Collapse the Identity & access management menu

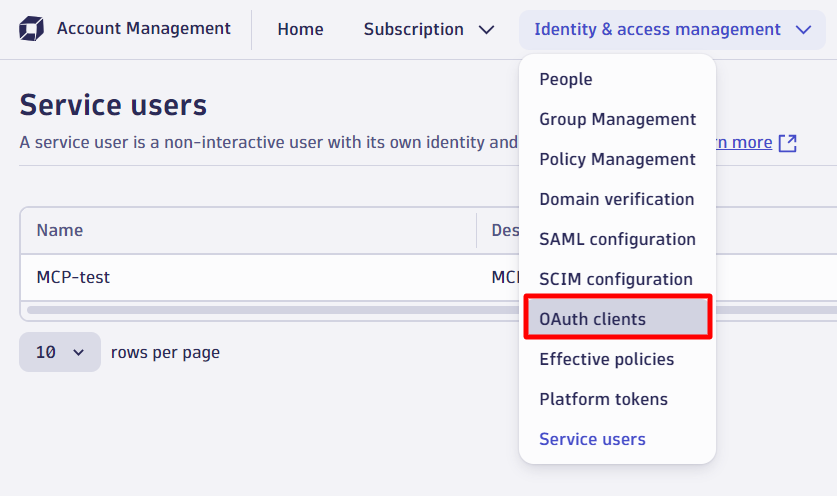672,30
